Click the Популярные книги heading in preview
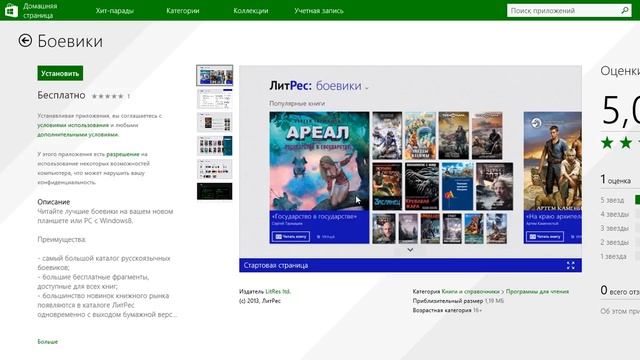The width and height of the screenshot is (640, 360). 297,104
